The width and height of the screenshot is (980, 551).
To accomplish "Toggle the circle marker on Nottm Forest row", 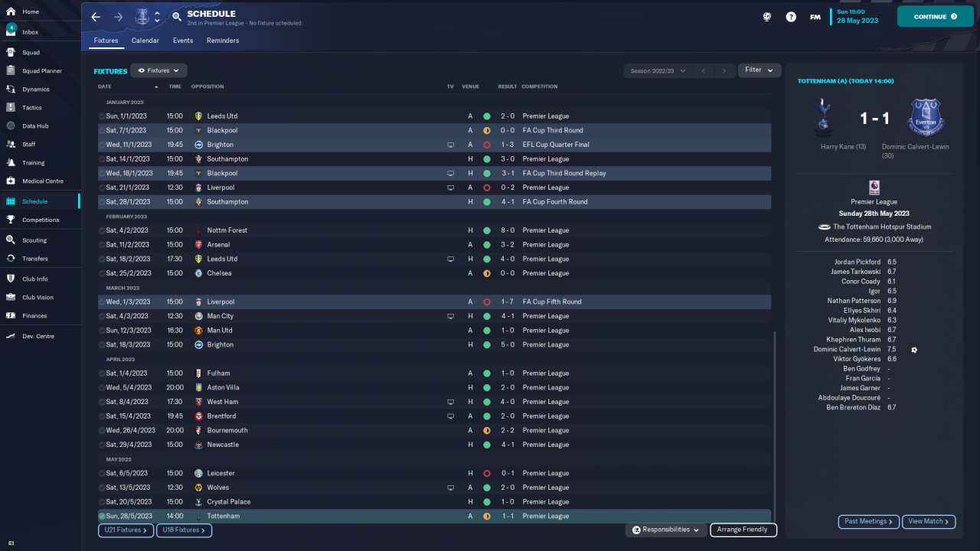I will (x=102, y=230).
